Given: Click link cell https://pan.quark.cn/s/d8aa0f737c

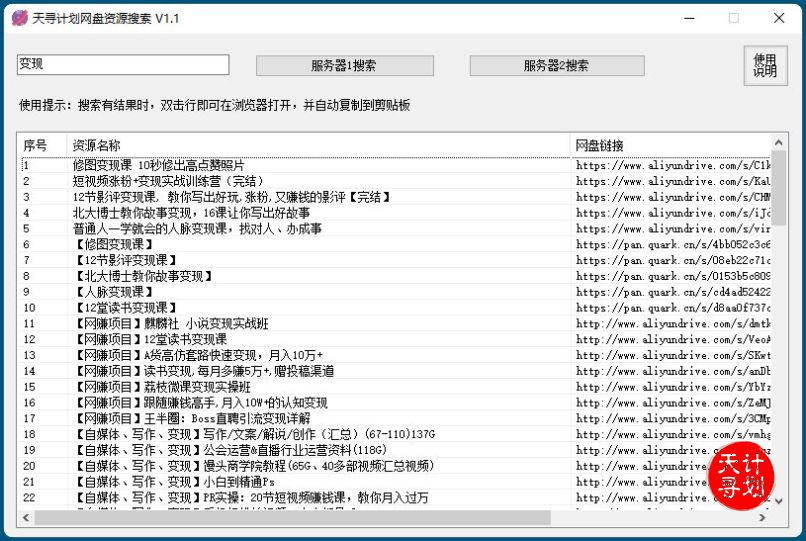Looking at the screenshot, I should pos(673,308).
